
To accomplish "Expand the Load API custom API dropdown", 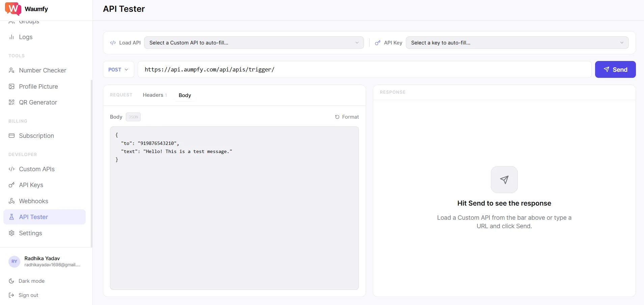I will pos(254,43).
